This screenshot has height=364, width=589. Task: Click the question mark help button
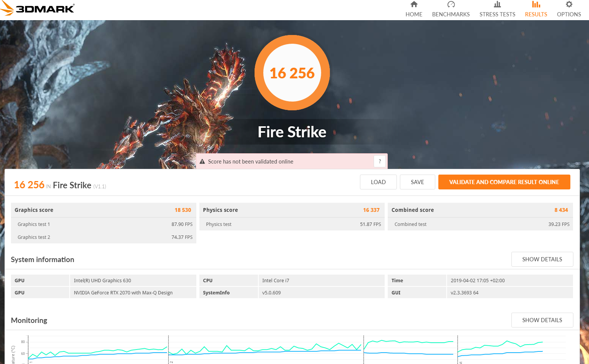[x=380, y=161]
